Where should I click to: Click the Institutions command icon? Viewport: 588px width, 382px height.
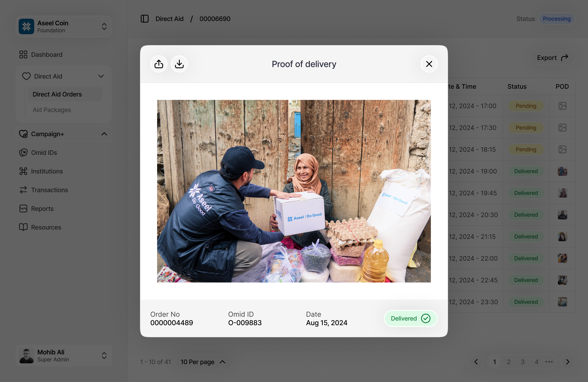23,171
